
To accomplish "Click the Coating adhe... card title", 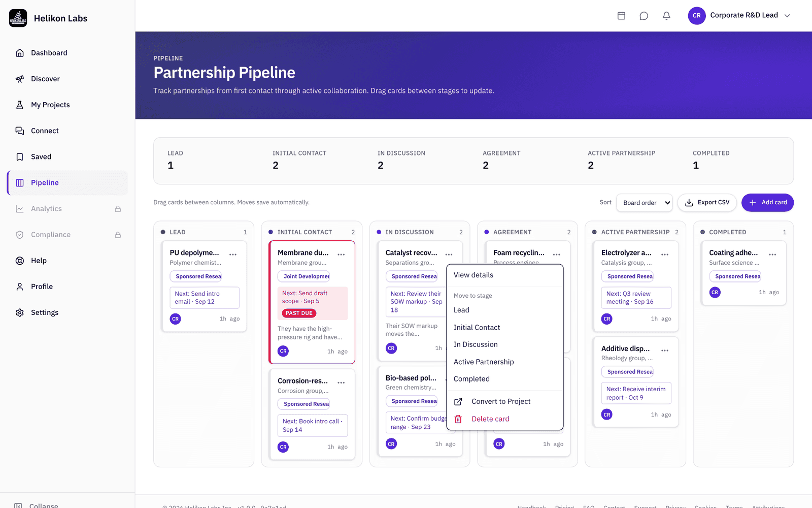I will pyautogui.click(x=733, y=252).
